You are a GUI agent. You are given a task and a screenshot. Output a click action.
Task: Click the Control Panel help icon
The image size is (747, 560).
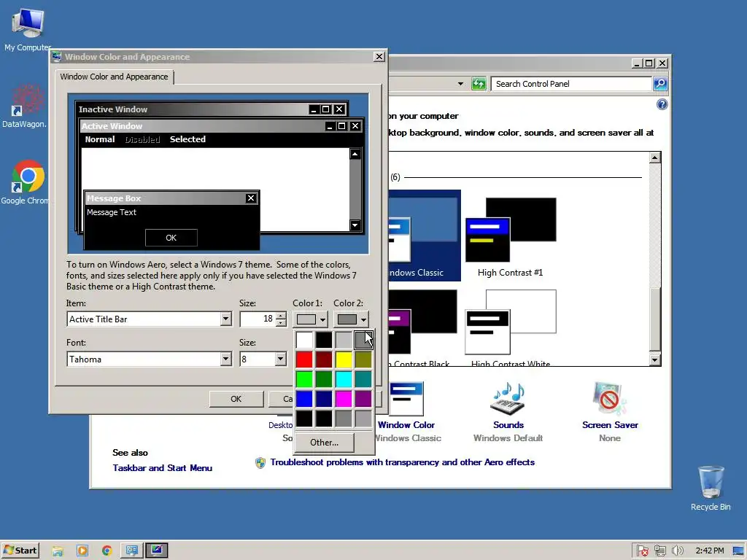click(x=662, y=105)
